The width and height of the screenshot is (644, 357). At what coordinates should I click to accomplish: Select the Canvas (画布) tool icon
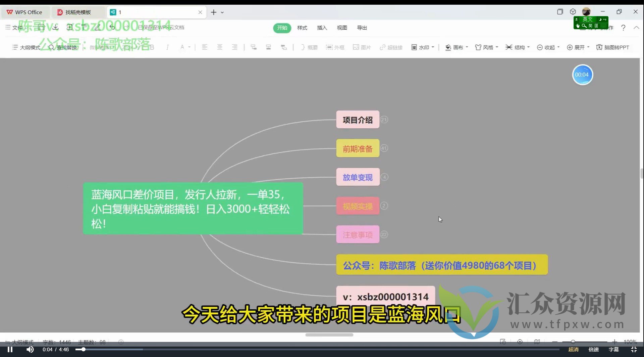pos(448,47)
